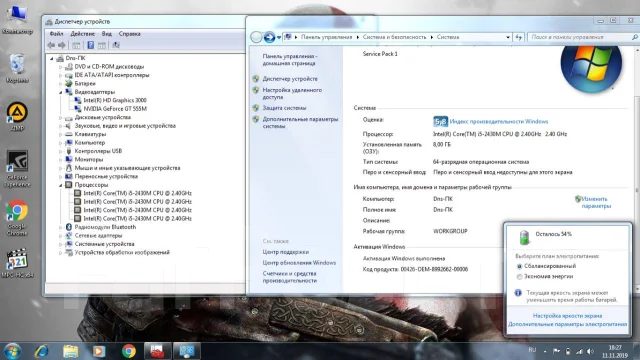Open Центр поддержки link
Image resolution: width=640 pixels, height=360 pixels.
[285, 252]
